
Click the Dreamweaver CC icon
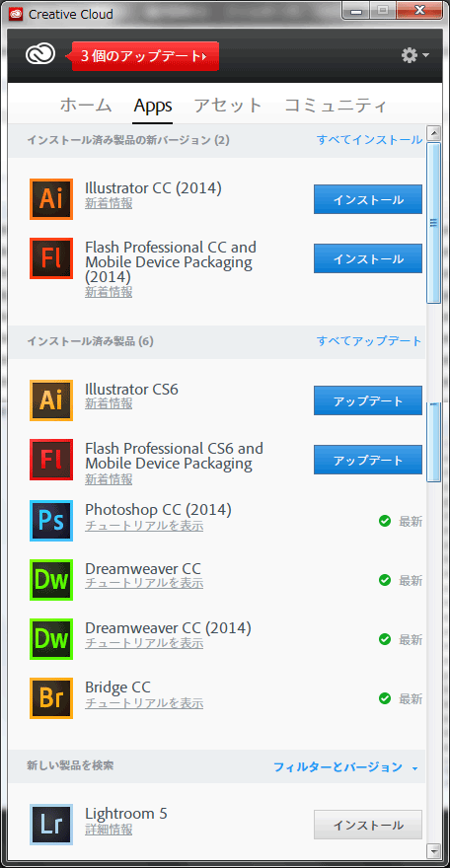pos(51,580)
